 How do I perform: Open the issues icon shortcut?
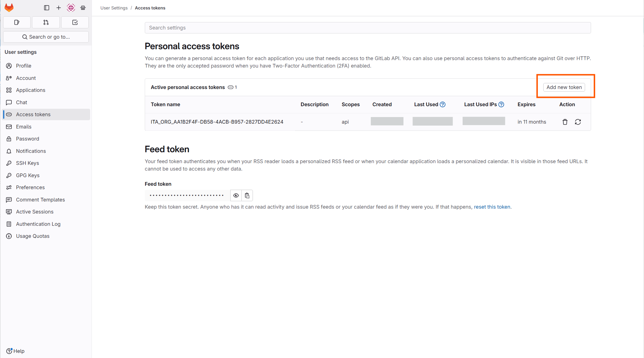click(x=17, y=22)
